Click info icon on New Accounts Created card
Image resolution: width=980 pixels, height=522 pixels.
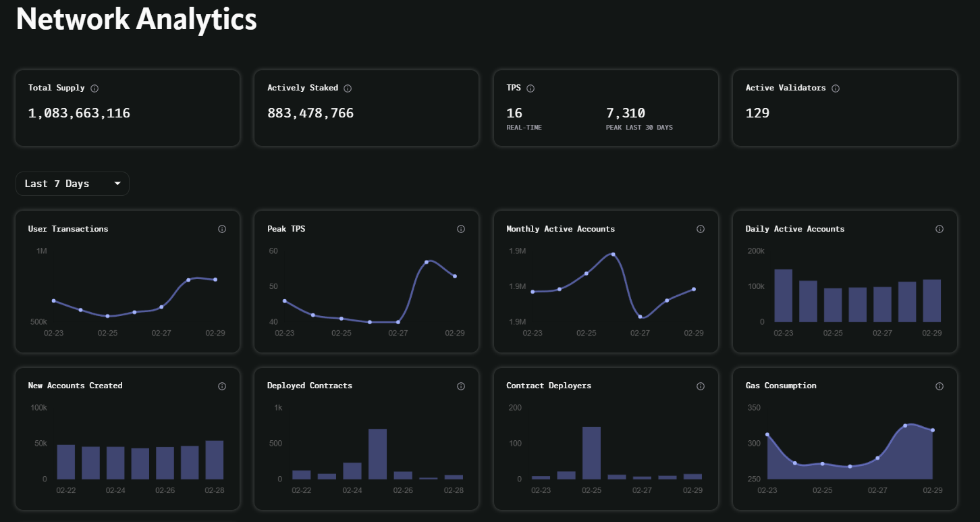[222, 386]
